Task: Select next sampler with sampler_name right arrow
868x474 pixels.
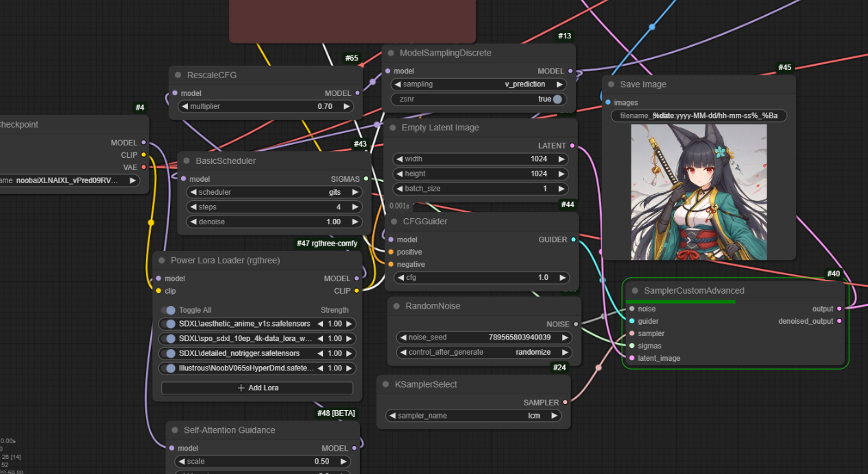Action: (x=554, y=416)
